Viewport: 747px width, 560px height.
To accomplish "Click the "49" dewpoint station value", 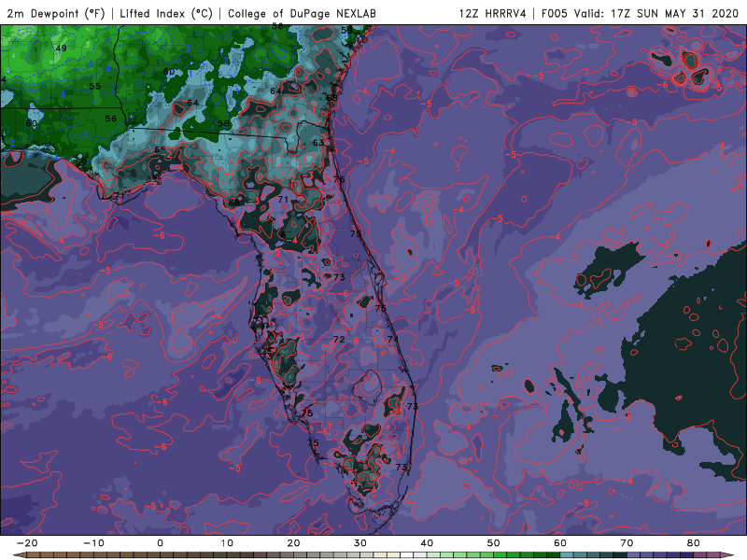I will click(x=61, y=49).
